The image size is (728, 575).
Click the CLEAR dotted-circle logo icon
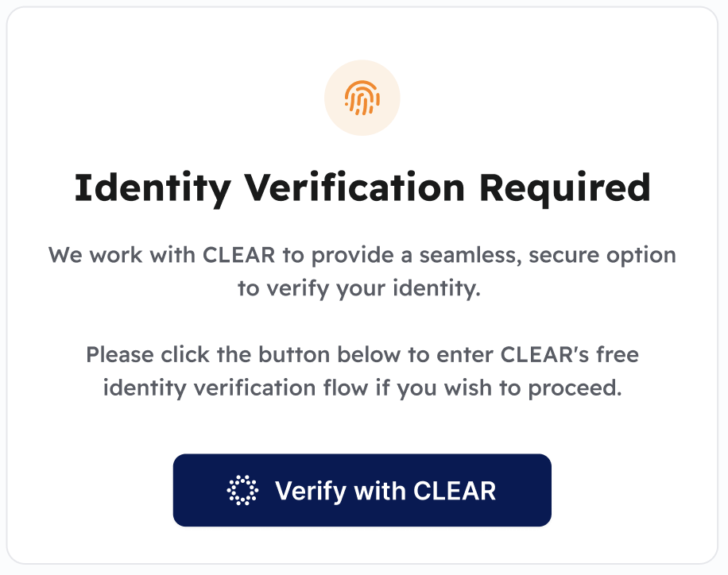243,491
